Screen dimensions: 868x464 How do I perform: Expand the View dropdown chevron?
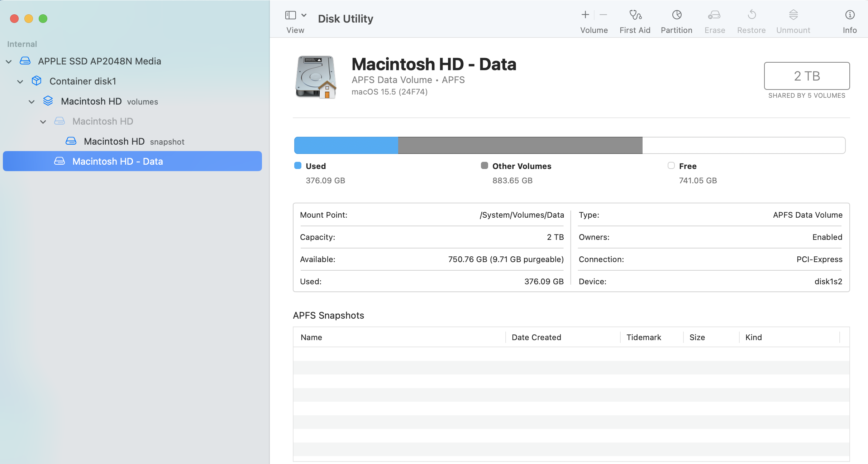point(304,15)
